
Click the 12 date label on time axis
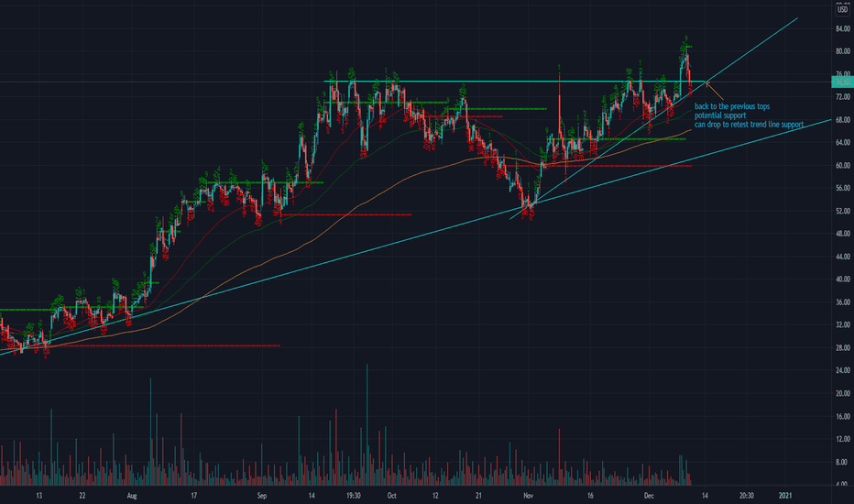pos(435,496)
